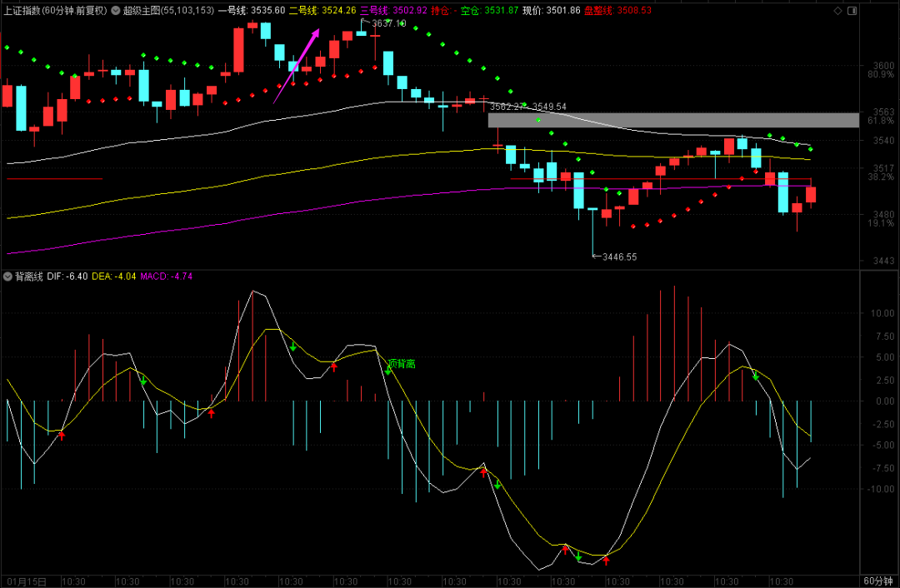Click the 3480 price axis label

(884, 215)
